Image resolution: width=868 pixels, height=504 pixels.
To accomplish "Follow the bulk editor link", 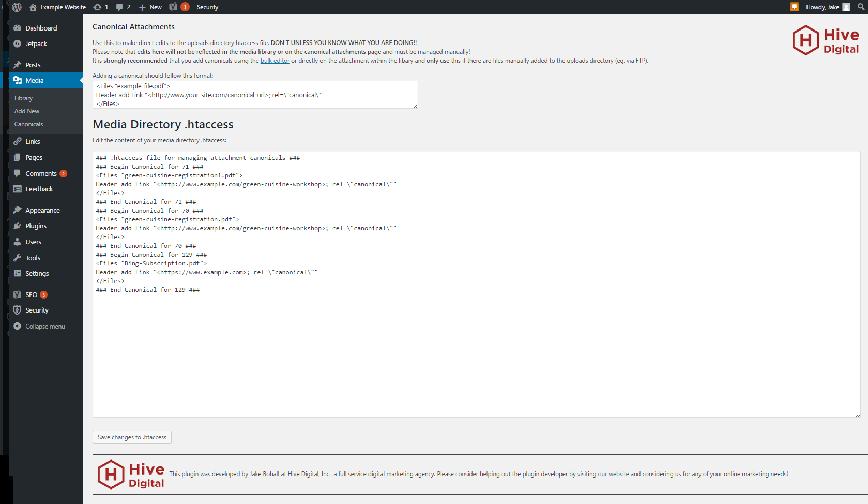I will [275, 61].
